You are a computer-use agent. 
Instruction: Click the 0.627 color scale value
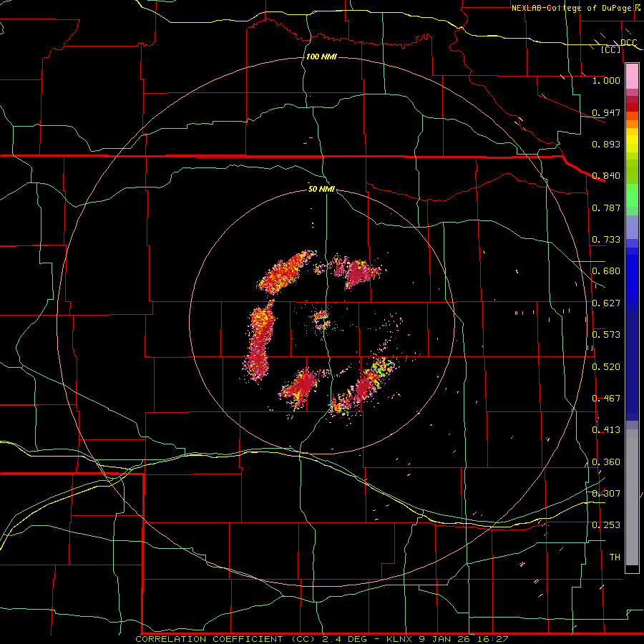606,303
